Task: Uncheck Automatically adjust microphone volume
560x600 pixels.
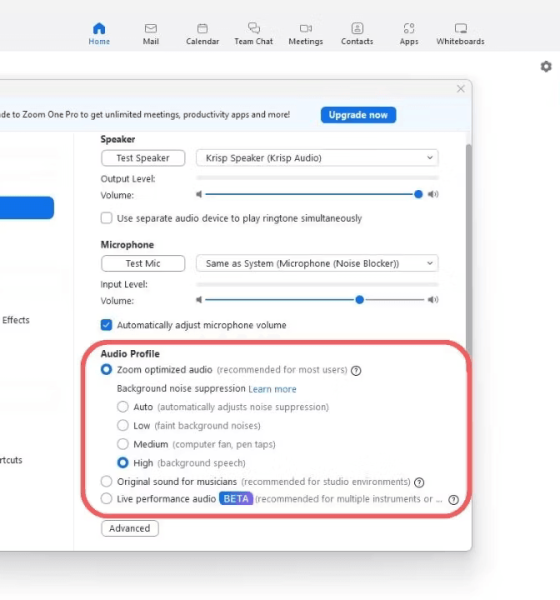Action: 106,325
